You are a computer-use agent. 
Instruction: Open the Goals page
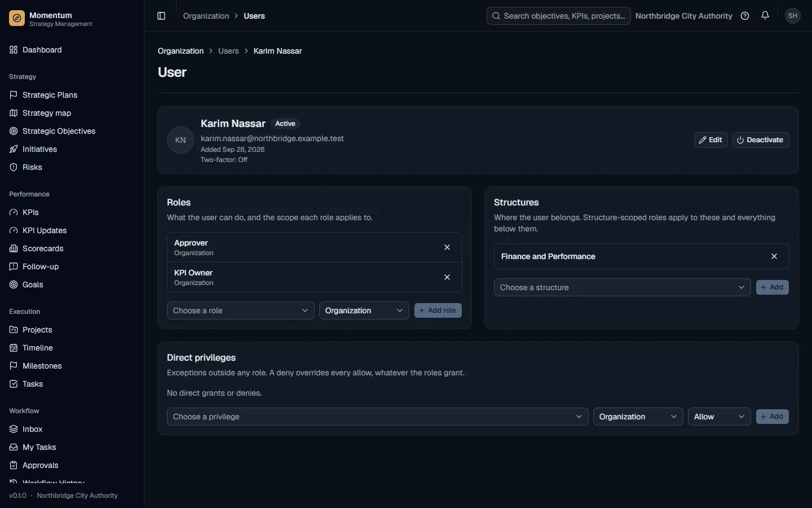coord(72,284)
